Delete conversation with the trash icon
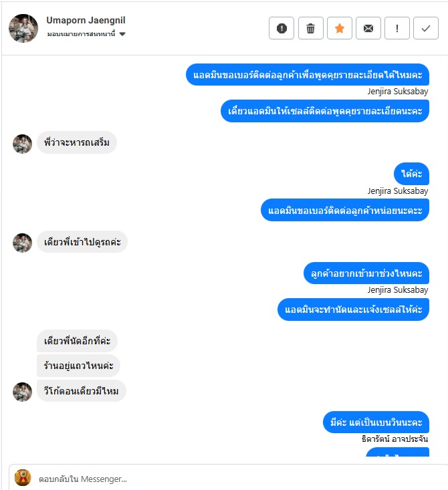Image resolution: width=448 pixels, height=490 pixels. 310,28
